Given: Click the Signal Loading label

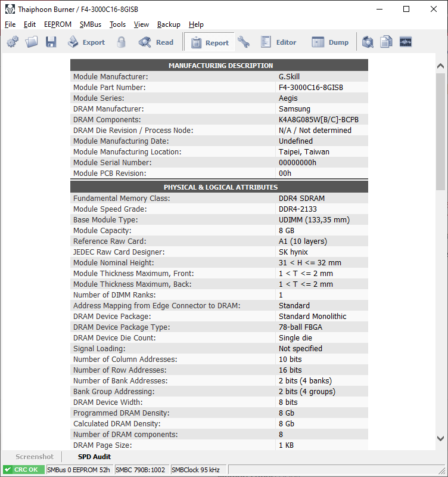Looking at the screenshot, I should [99, 349].
